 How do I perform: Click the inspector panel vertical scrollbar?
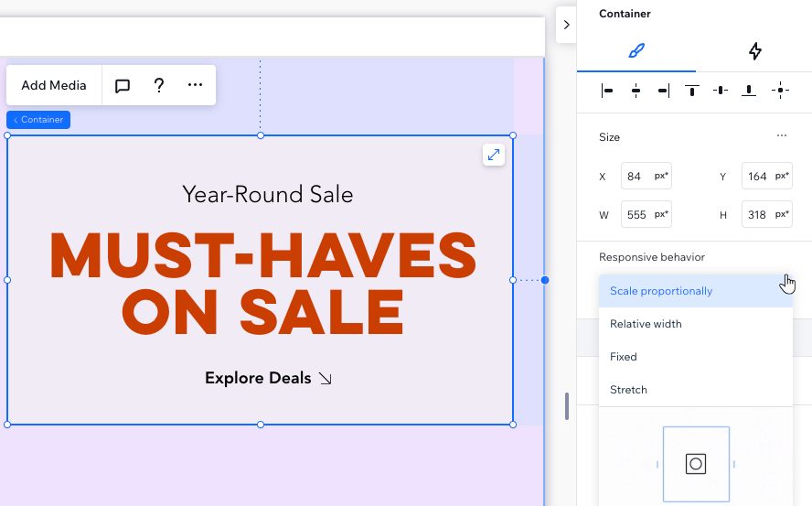tap(567, 406)
